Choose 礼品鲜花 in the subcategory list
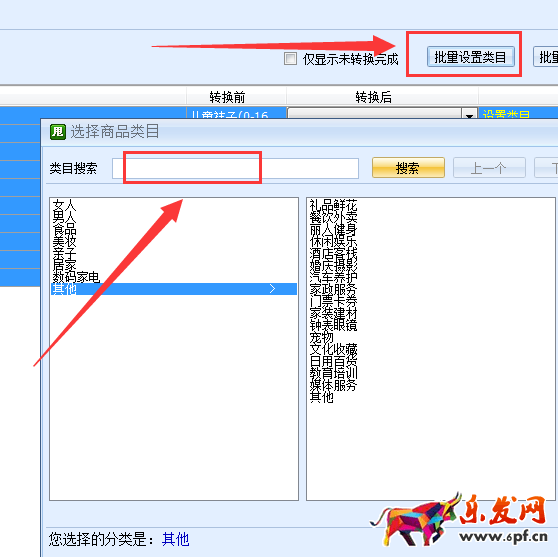 click(333, 205)
